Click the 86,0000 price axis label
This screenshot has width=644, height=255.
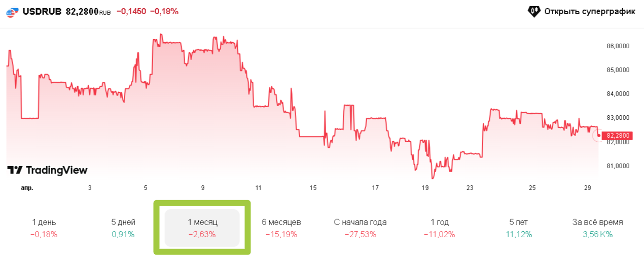coord(618,46)
